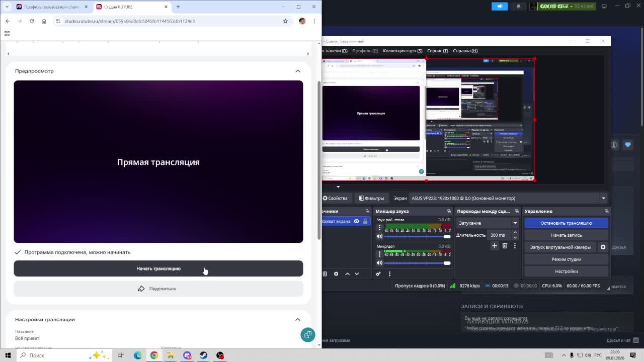The image size is (644, 362).
Task: Bookmark this page with star icon
Action: pos(285,21)
